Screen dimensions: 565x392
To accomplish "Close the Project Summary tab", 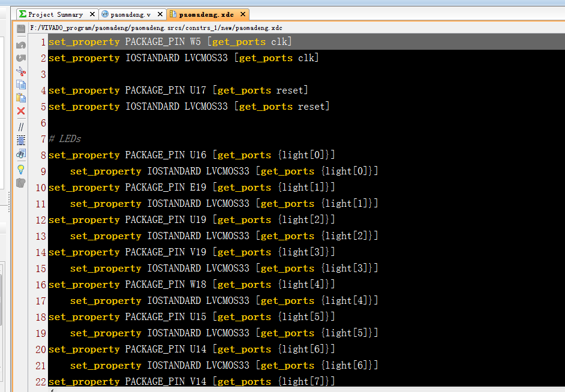I will (92, 14).
